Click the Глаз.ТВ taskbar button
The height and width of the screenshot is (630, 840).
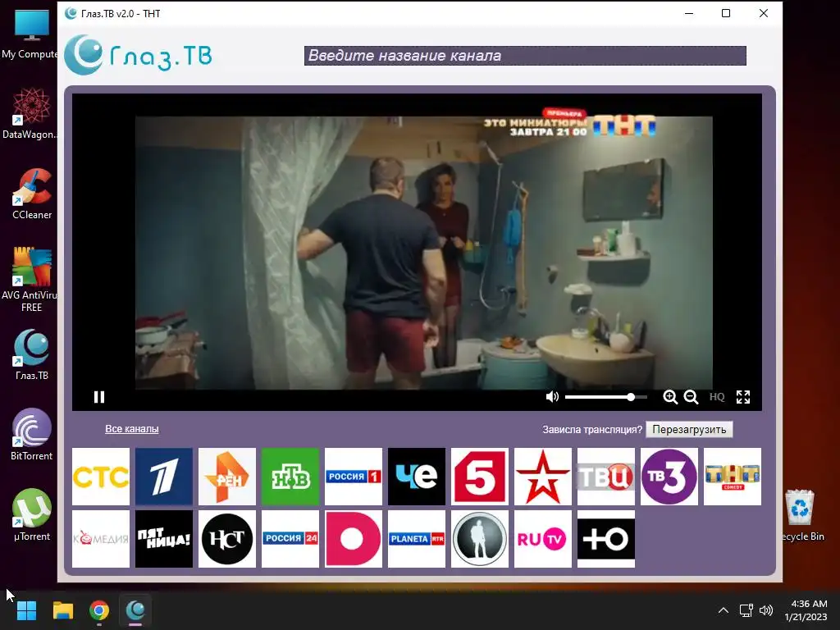tap(135, 610)
